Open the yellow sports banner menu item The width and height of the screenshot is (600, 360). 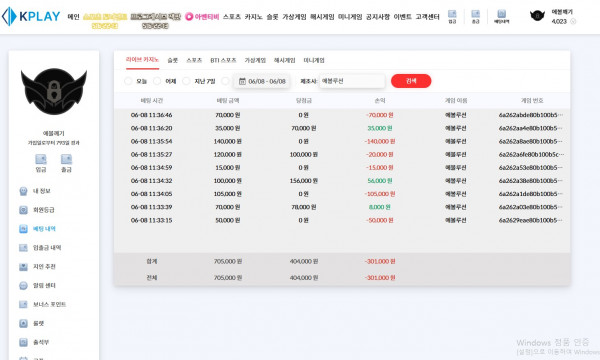point(105,21)
